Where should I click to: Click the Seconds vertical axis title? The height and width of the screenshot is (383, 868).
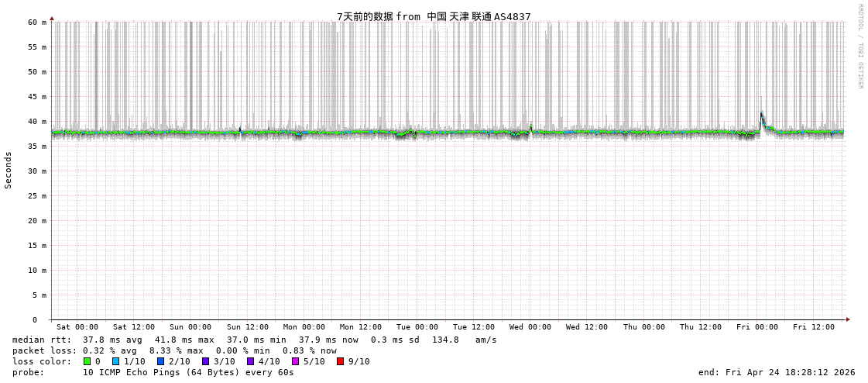click(x=9, y=171)
